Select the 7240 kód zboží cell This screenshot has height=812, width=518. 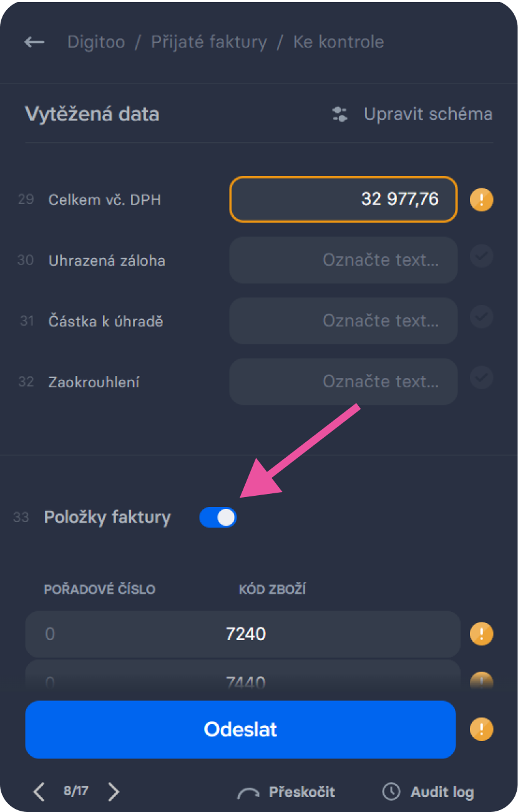[x=246, y=634]
